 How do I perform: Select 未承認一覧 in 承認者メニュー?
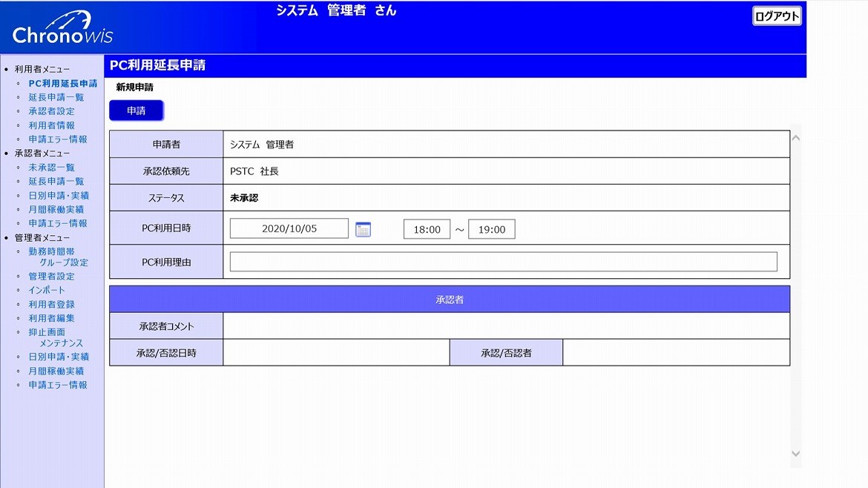[51, 168]
